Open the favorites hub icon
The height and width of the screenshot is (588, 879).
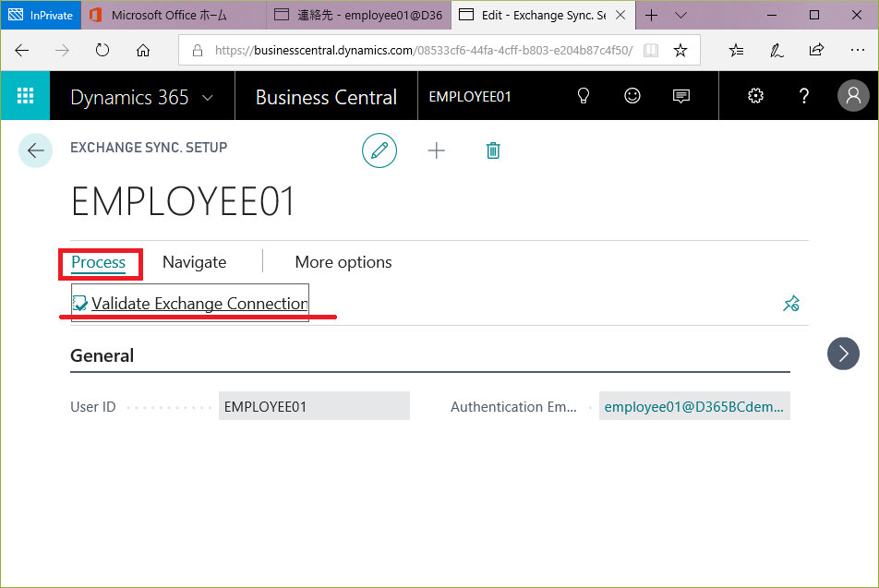(x=736, y=51)
